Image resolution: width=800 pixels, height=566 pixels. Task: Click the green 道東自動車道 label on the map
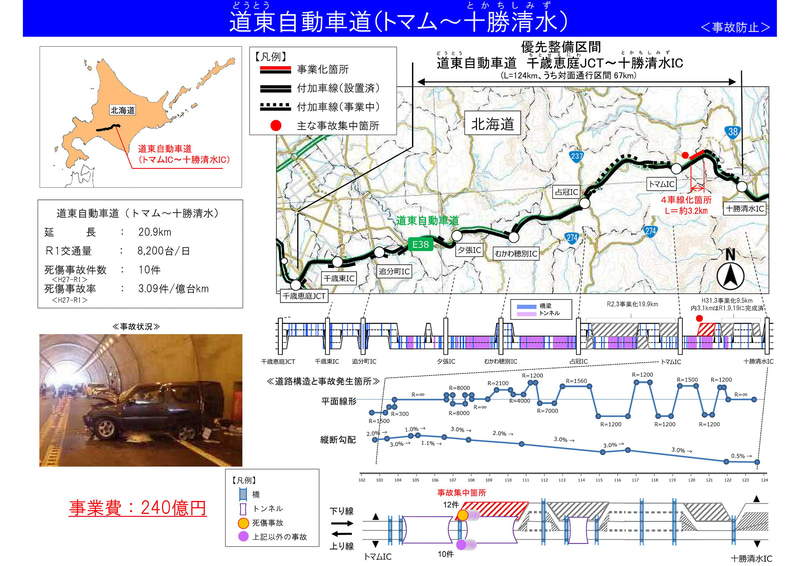tap(428, 221)
